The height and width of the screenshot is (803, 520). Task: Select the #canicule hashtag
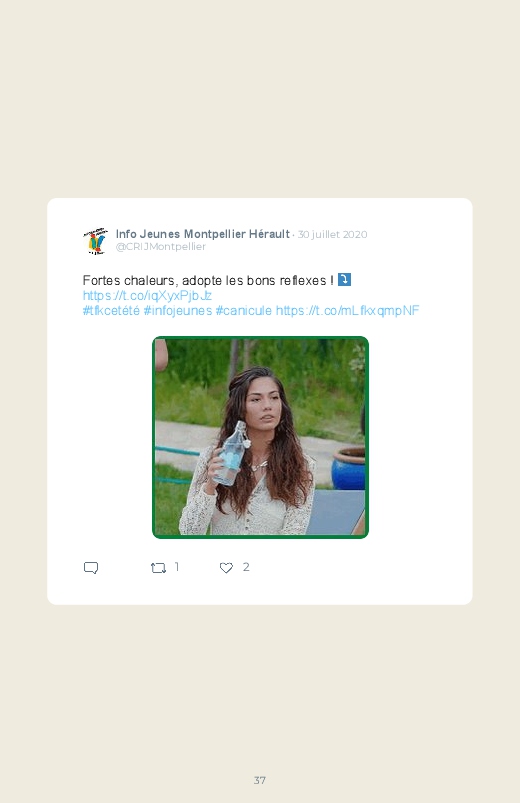[244, 310]
